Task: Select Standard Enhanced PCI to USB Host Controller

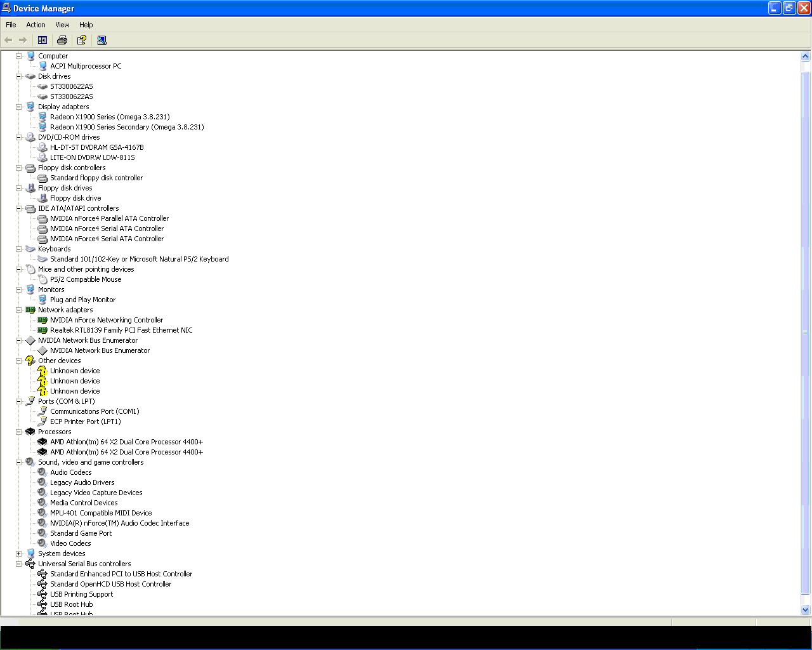Action: 121,574
